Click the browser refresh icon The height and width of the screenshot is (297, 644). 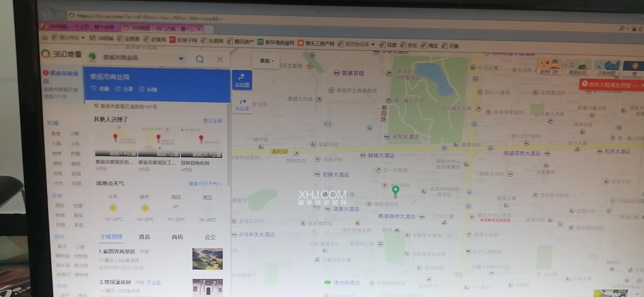(640, 29)
